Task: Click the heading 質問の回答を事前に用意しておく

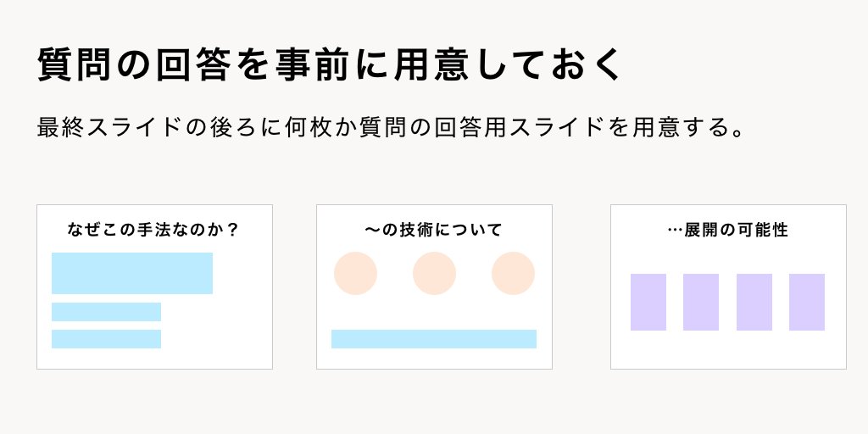Action: coord(331,65)
